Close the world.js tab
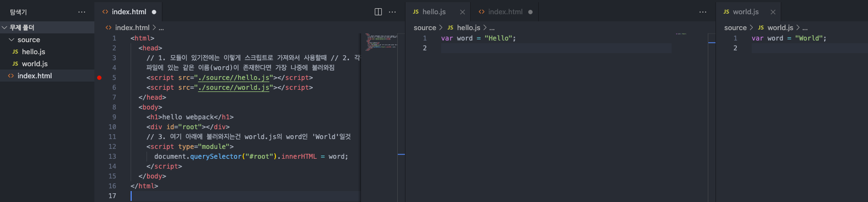Viewport: 868px width, 202px height. click(x=773, y=11)
